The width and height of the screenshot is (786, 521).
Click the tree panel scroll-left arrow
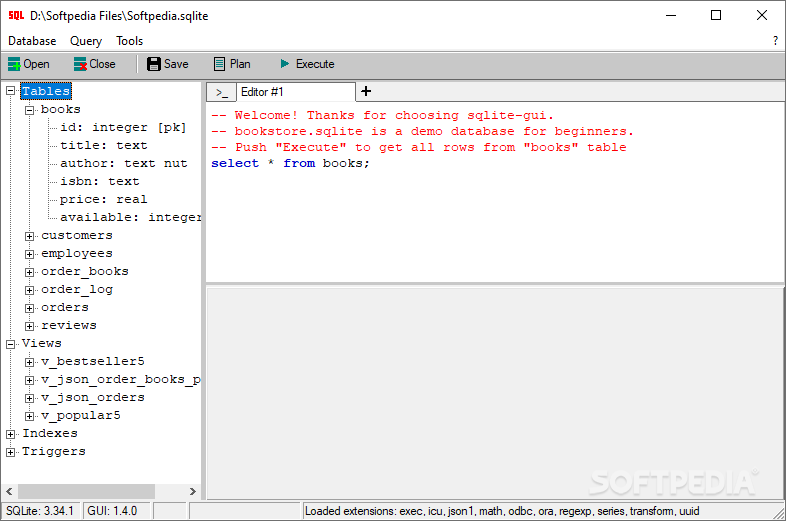(9, 491)
